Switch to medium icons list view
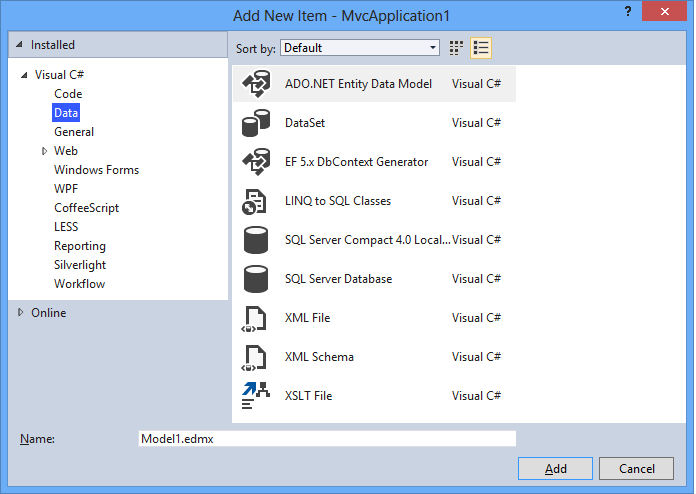The height and width of the screenshot is (494, 696). point(481,48)
